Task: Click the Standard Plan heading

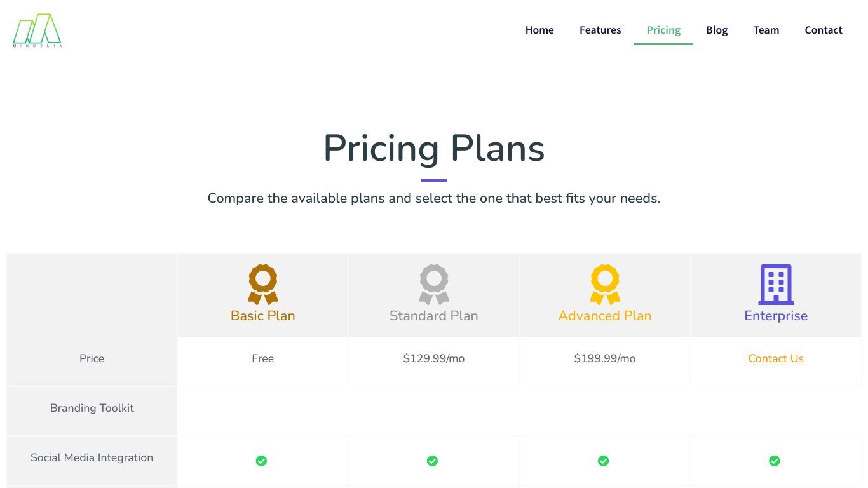Action: click(434, 316)
